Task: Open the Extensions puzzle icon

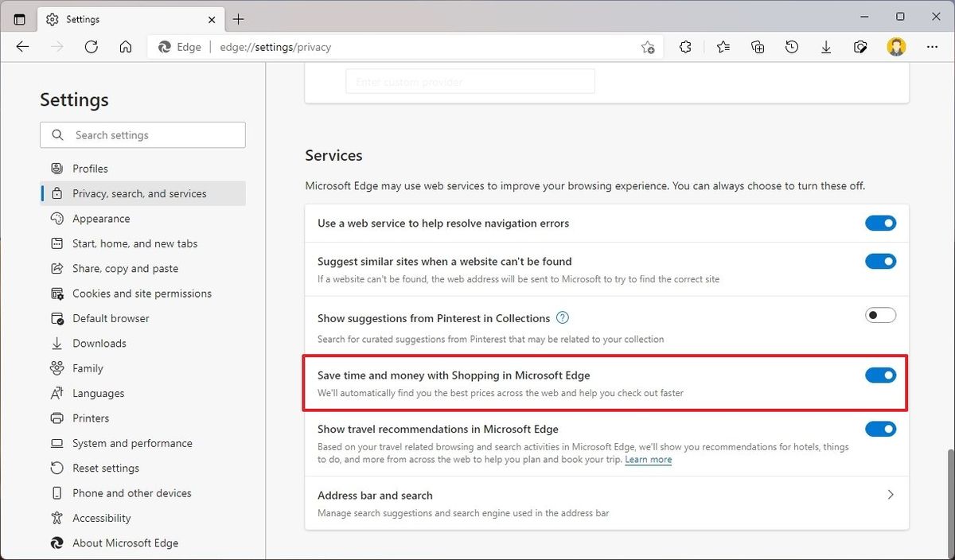Action: [685, 47]
